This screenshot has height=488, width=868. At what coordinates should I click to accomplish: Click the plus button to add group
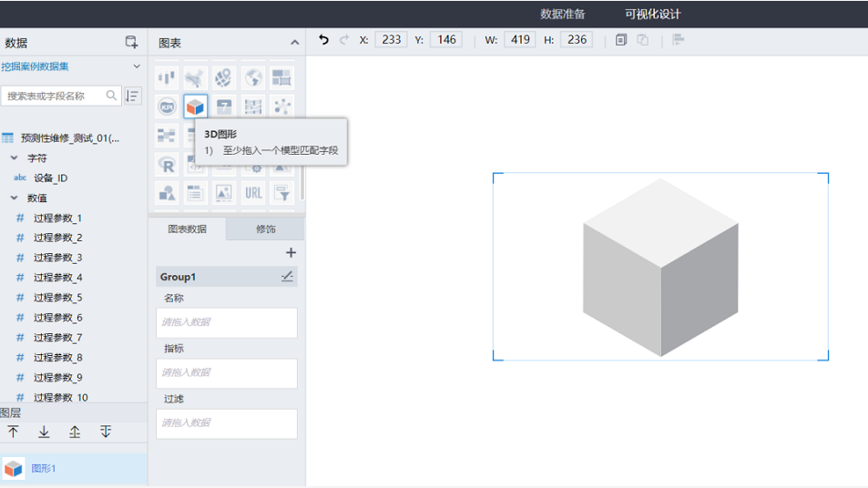pos(291,253)
